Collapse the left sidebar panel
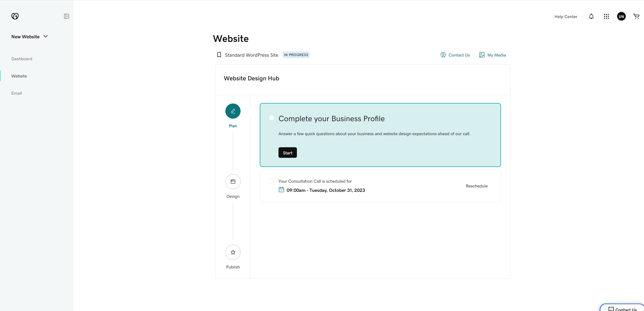This screenshot has height=311, width=644. 67,16
